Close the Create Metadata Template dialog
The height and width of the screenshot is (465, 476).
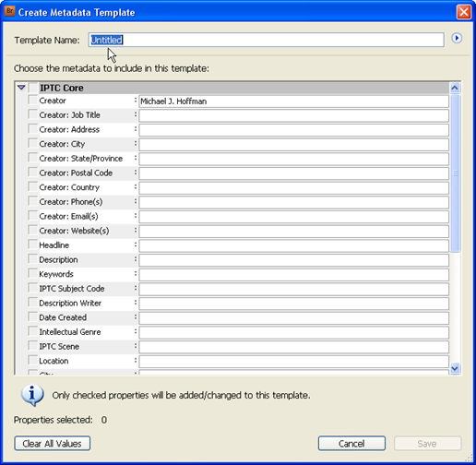tap(464, 12)
